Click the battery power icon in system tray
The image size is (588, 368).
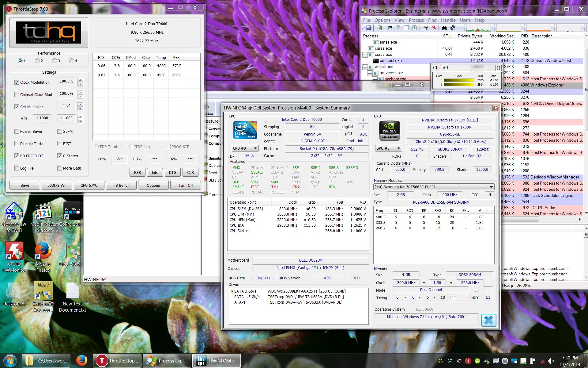[x=533, y=361]
